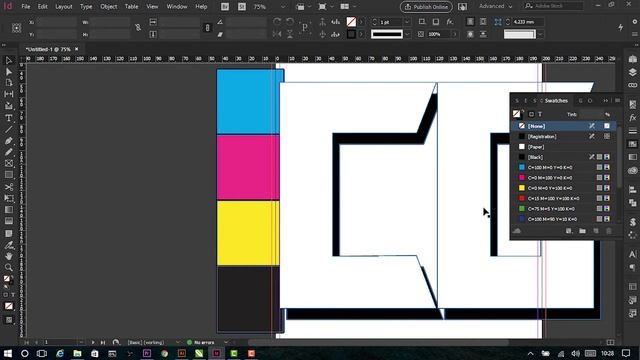The image size is (640, 360).
Task: Select the Rectangle tool
Action: pyautogui.click(x=9, y=175)
